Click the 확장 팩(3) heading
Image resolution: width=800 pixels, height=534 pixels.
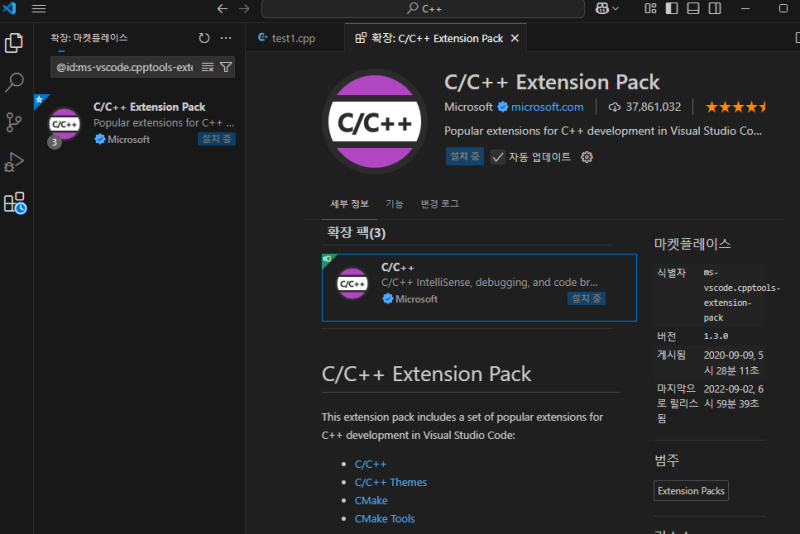[x=356, y=233]
